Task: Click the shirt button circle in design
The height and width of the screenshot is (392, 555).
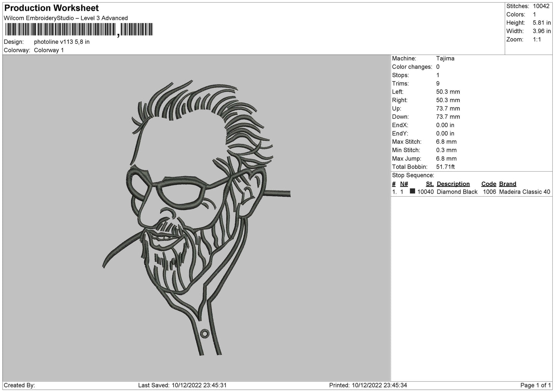Action: coord(205,334)
